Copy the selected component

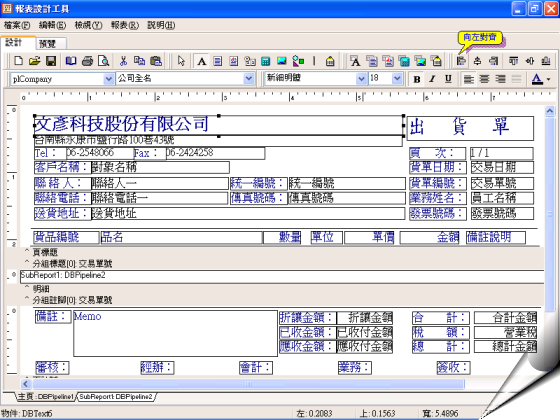coord(139,61)
